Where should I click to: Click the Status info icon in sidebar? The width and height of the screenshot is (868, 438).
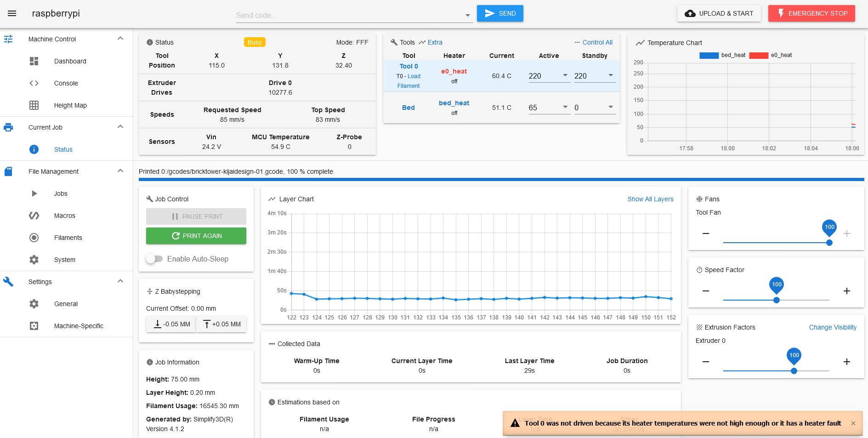34,149
